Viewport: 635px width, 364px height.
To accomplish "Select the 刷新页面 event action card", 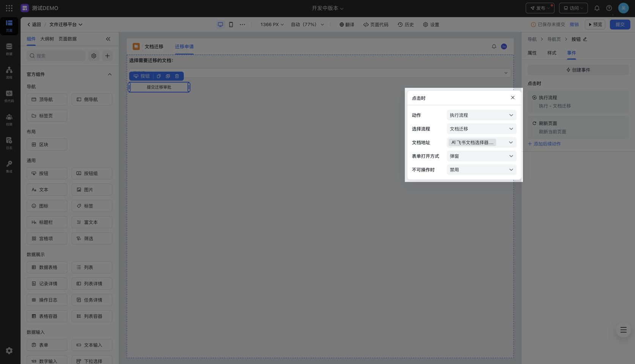I will coord(578,127).
